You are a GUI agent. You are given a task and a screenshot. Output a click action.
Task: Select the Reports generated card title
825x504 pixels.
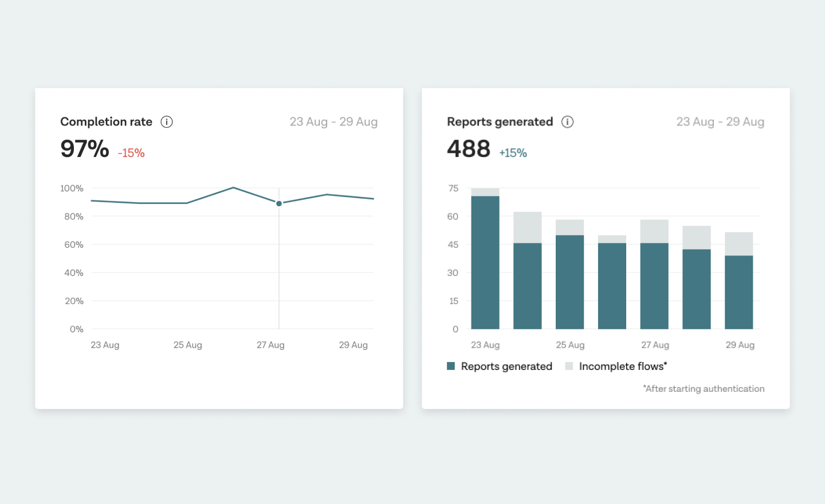coord(500,121)
